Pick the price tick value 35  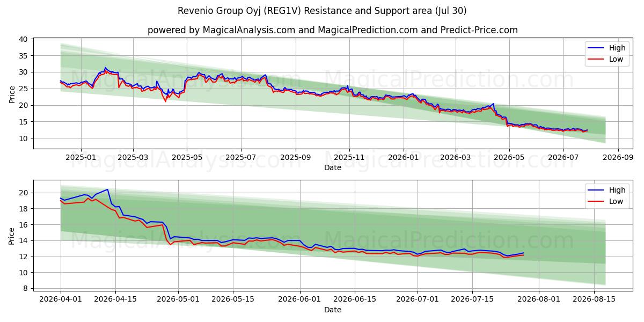pyautogui.click(x=23, y=56)
